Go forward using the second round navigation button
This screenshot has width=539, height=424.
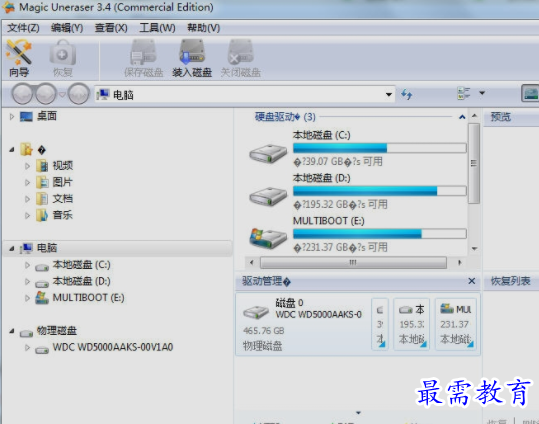coord(46,94)
